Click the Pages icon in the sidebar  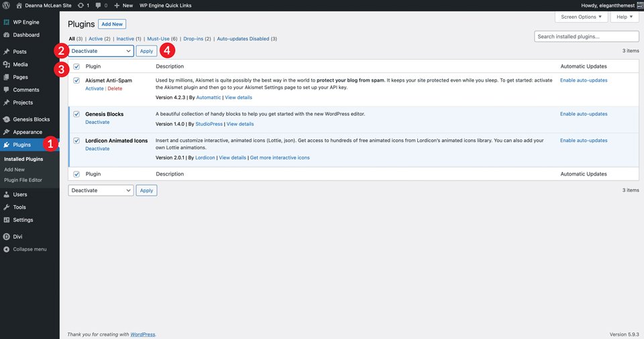coord(6,77)
